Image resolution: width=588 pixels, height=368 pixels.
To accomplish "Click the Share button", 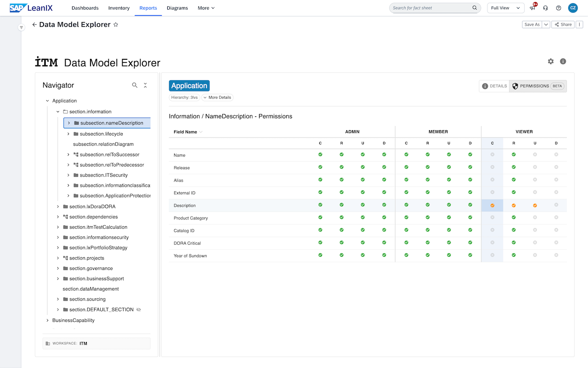I will pyautogui.click(x=563, y=24).
